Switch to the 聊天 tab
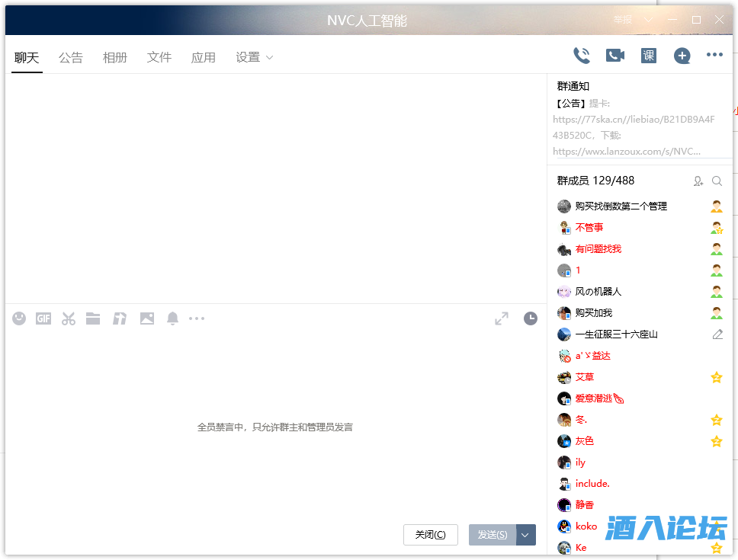This screenshot has height=560, width=738. click(27, 57)
